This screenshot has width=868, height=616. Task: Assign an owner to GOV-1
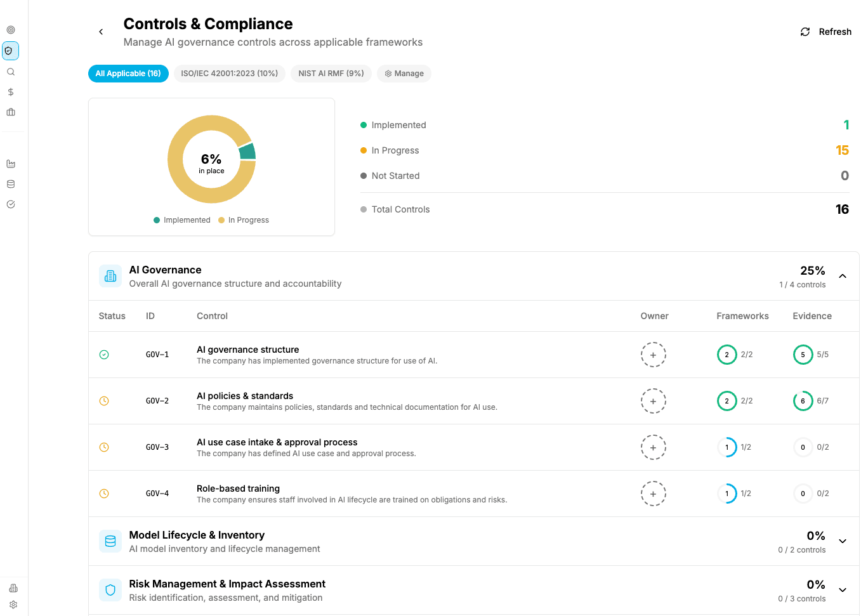coord(653,355)
